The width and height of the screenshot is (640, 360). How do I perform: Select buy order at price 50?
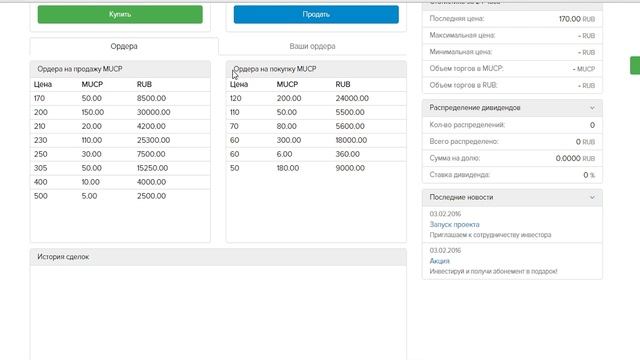(x=316, y=168)
